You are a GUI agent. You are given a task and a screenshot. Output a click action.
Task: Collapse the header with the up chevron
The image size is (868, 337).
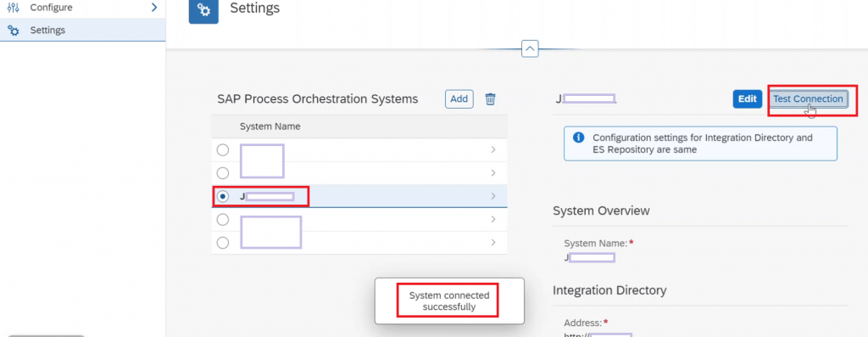[x=530, y=48]
